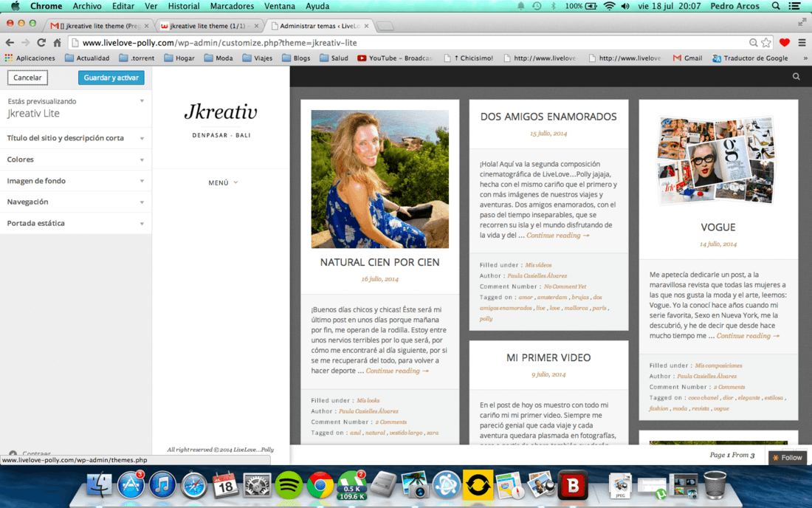Click the Cancelar button
This screenshot has height=508, width=812.
point(27,78)
